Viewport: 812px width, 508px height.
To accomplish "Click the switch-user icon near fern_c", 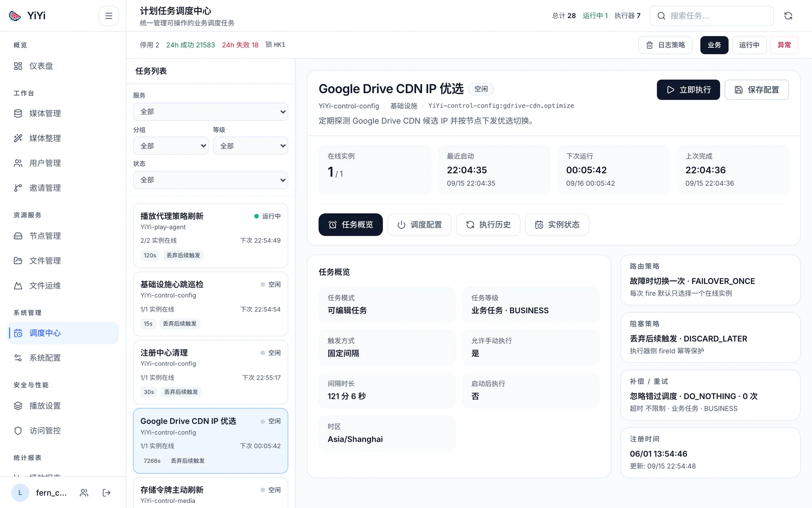I will point(84,493).
